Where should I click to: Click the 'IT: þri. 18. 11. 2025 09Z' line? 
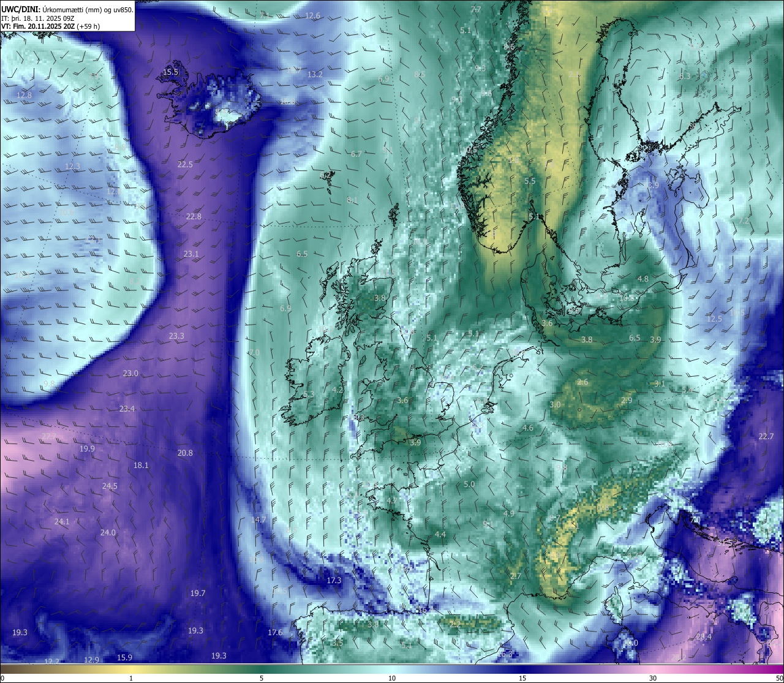(x=38, y=18)
